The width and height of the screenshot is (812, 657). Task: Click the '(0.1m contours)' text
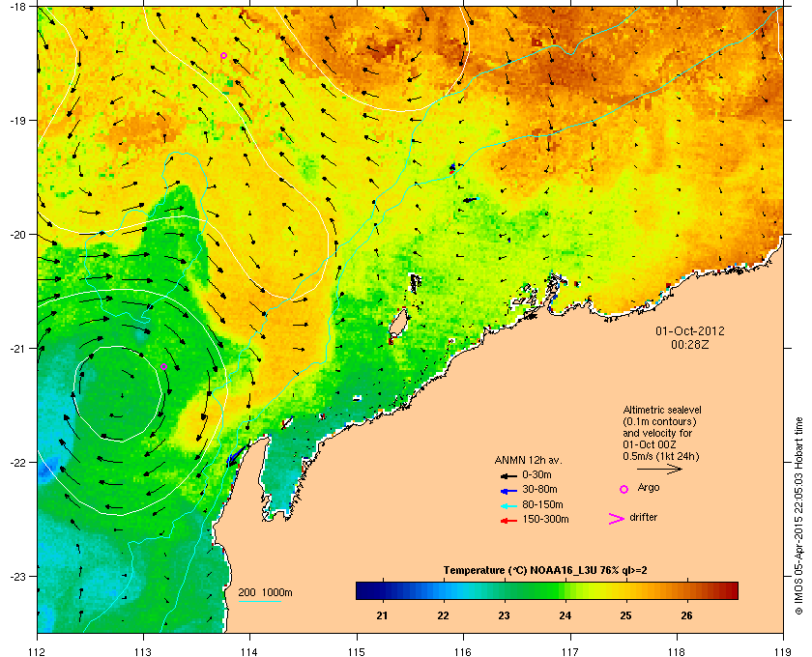click(x=659, y=421)
